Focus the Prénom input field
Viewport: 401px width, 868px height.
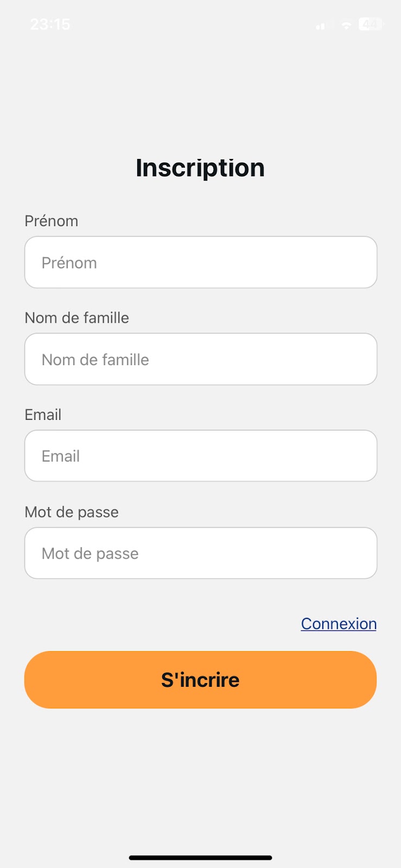coord(201,262)
